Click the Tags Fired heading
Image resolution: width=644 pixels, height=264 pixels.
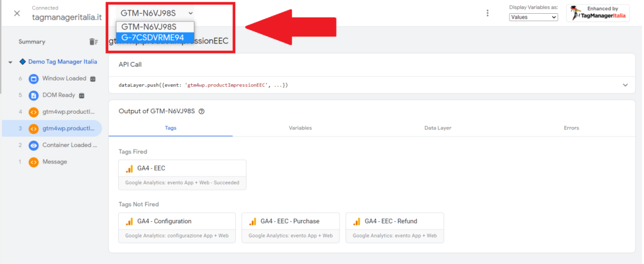coord(133,151)
